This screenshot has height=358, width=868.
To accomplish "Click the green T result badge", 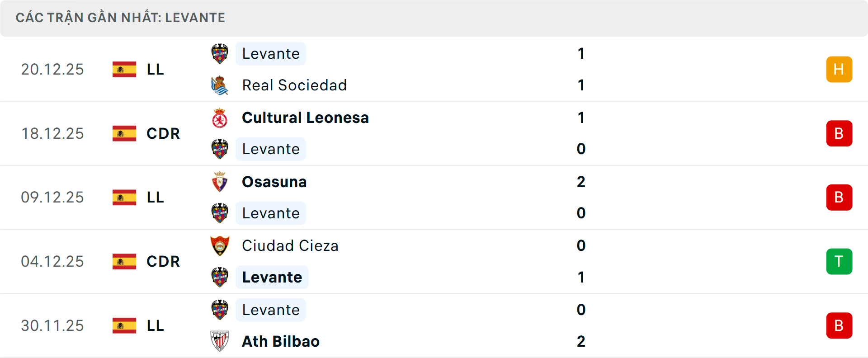I will pyautogui.click(x=839, y=261).
